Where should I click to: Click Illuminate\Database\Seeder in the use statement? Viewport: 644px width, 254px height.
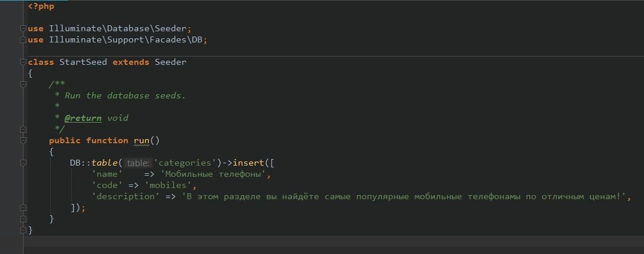pos(119,29)
